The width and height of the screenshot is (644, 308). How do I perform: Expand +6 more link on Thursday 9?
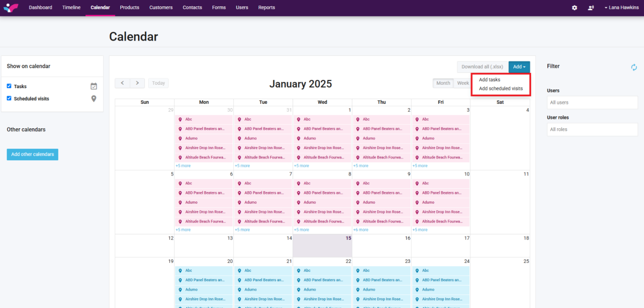click(x=360, y=230)
